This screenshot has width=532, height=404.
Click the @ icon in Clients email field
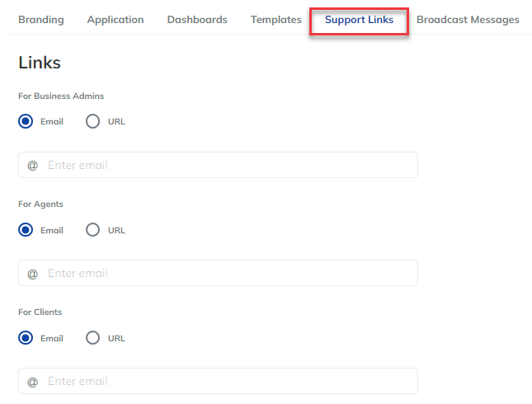tap(32, 382)
